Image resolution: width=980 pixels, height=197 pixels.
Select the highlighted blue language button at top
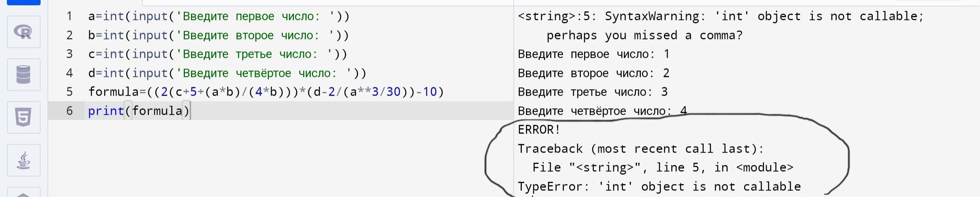[24, 2]
